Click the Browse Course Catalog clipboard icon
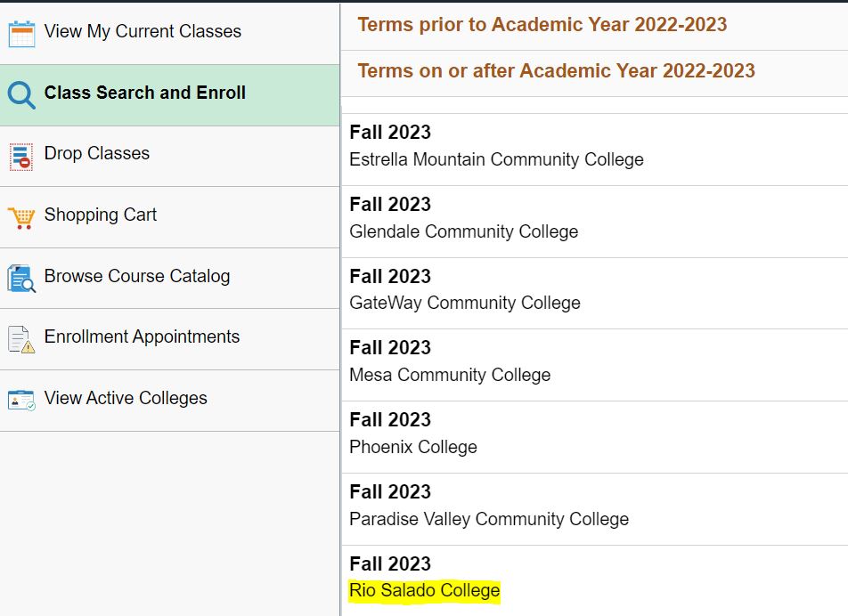Viewport: 848px width, 616px height. pyautogui.click(x=20, y=276)
